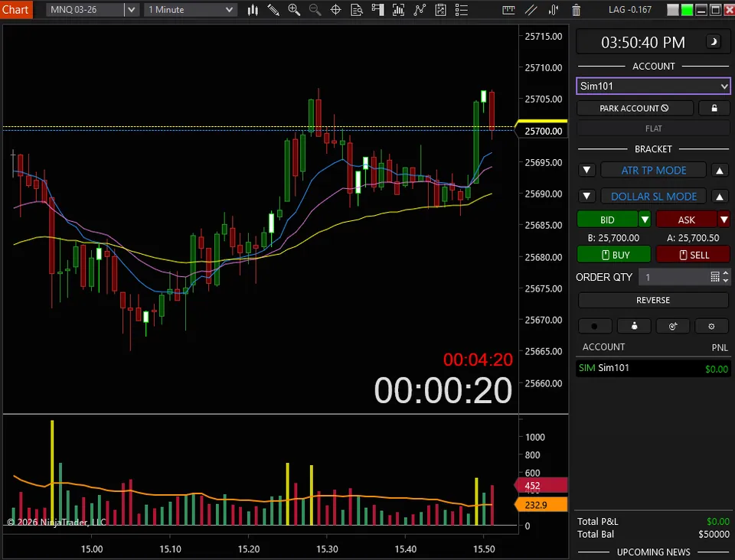Click up arrow right of DOLLAR SL MODE

click(x=720, y=196)
